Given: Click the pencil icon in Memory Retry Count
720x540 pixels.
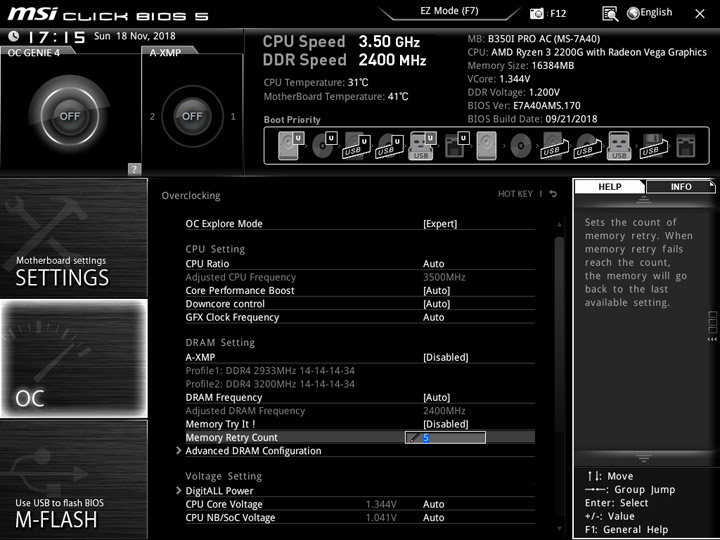Looking at the screenshot, I should (414, 438).
